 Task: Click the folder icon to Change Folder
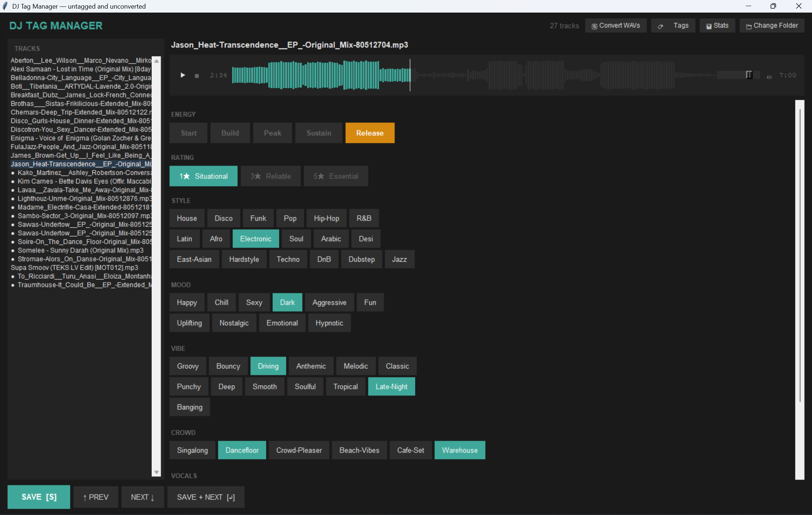(749, 26)
